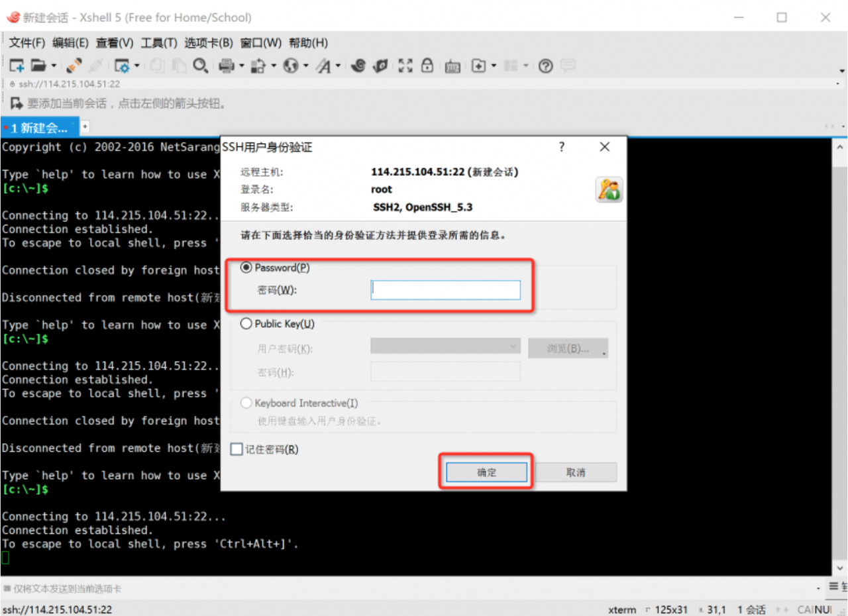This screenshot has height=616, width=848.
Task: Click the 125x31 terminal size status
Action: coord(670,609)
